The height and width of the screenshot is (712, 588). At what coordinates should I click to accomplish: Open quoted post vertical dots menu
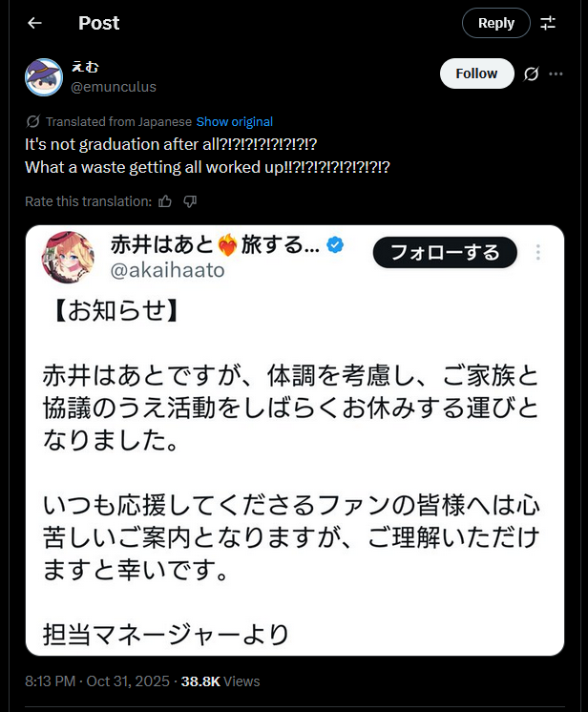[538, 252]
